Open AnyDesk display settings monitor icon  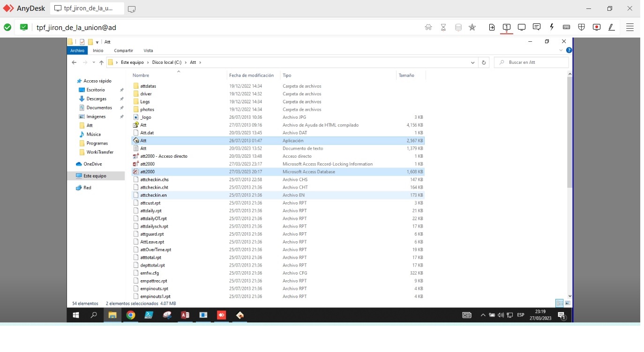click(x=522, y=27)
